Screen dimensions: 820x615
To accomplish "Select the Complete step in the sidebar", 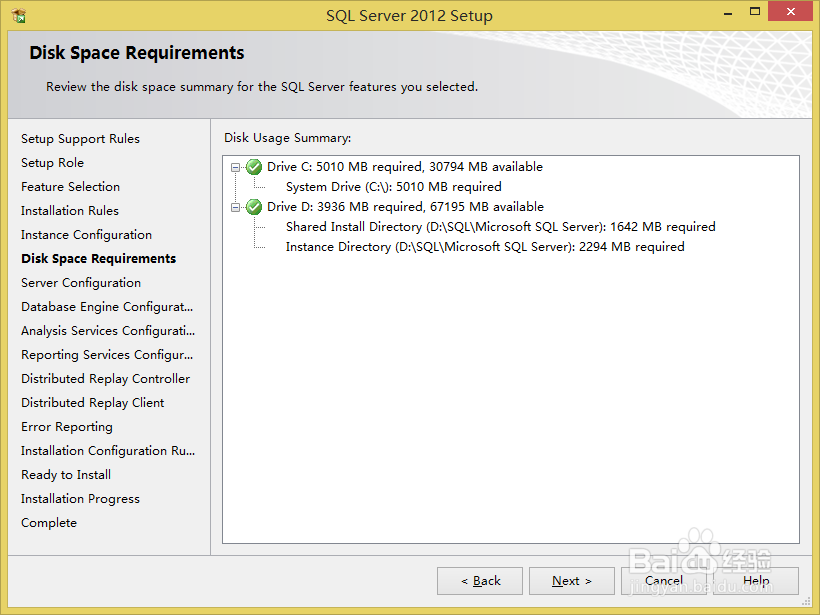I will coord(48,522).
